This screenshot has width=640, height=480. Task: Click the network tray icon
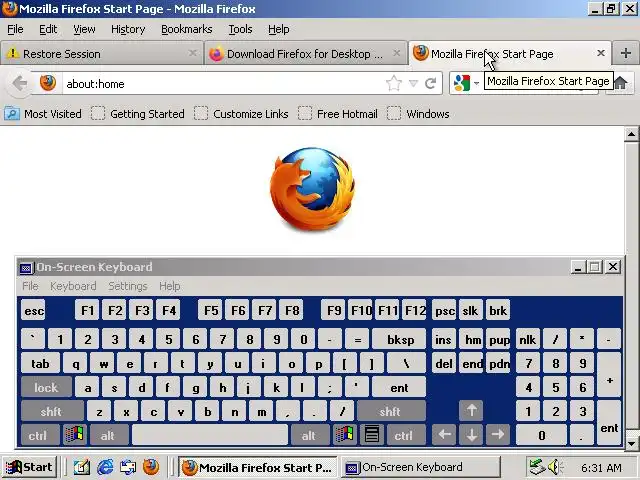[536, 467]
